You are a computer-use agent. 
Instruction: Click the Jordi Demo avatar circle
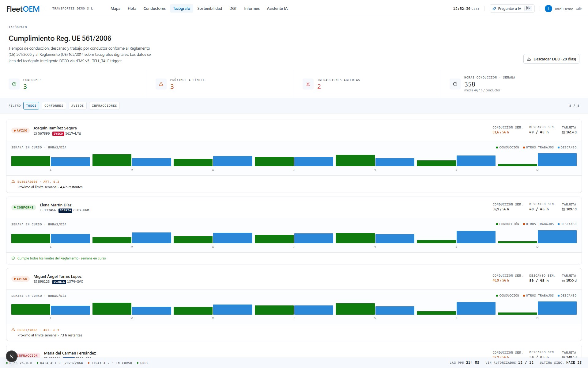(548, 9)
